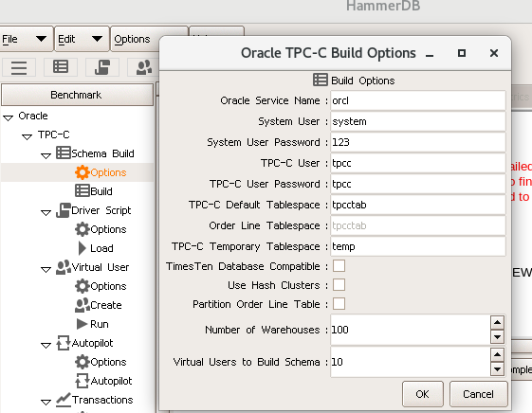532x413 pixels.
Task: Click the Number of Warehouses value field
Action: 411,330
